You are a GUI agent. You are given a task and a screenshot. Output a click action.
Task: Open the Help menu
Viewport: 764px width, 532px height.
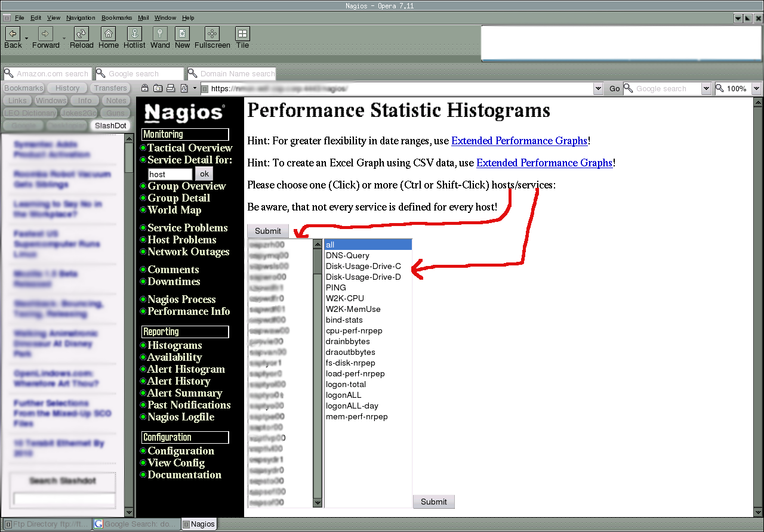point(188,18)
